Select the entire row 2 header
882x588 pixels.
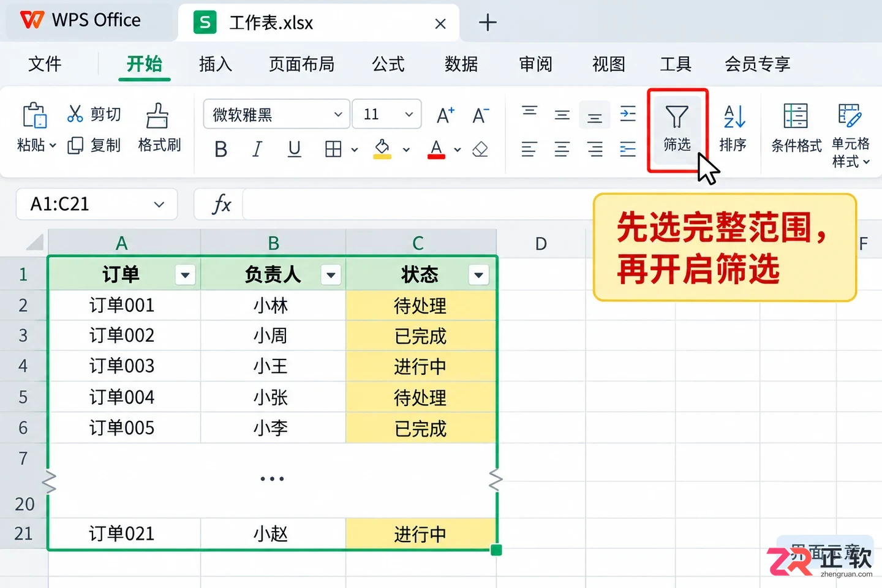click(23, 305)
